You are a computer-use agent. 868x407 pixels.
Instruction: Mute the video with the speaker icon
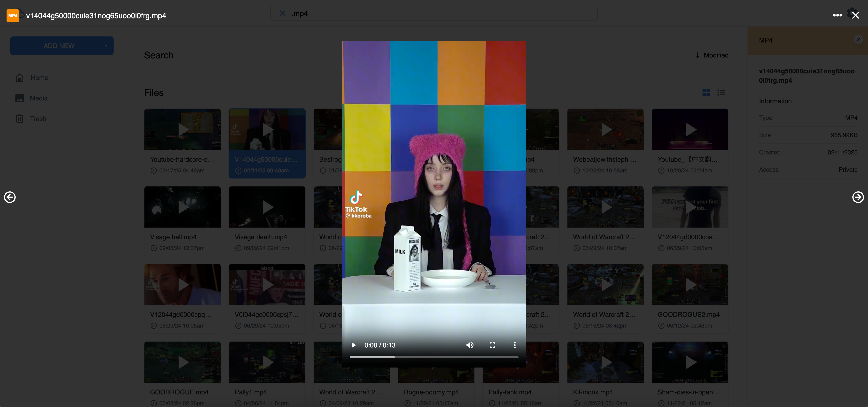(x=470, y=345)
